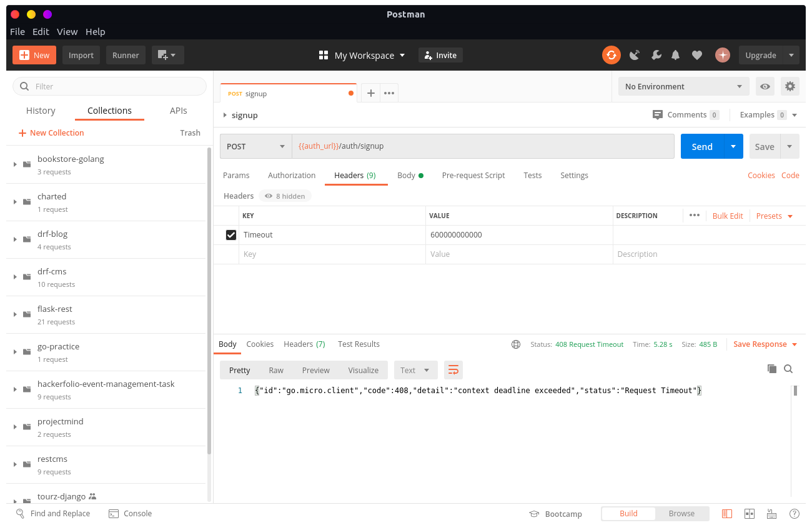Screen dimensions: 812x530
Task: Open the notifications bell
Action: point(675,55)
